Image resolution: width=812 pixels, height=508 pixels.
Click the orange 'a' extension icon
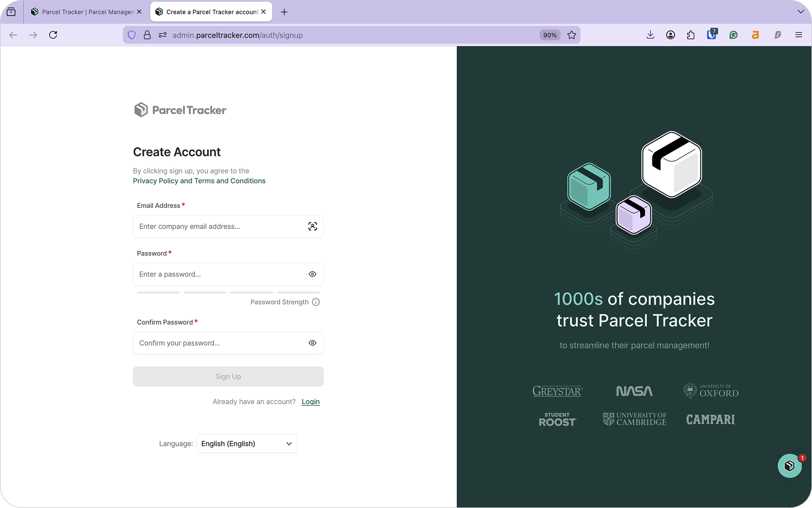pos(755,35)
